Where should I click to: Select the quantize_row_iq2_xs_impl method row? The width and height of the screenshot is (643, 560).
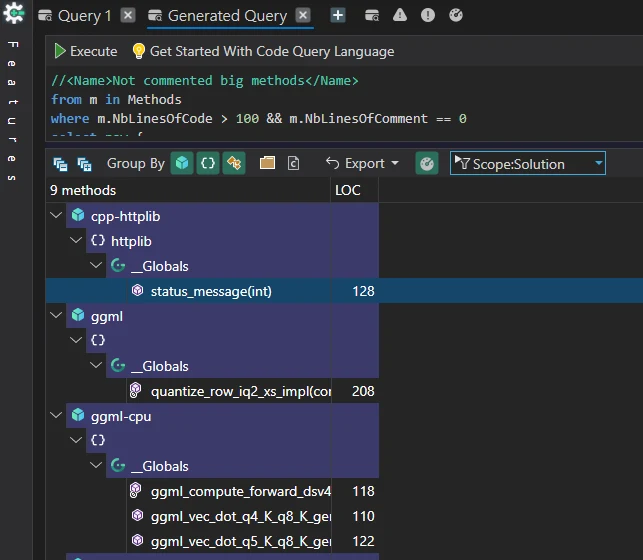click(x=253, y=391)
